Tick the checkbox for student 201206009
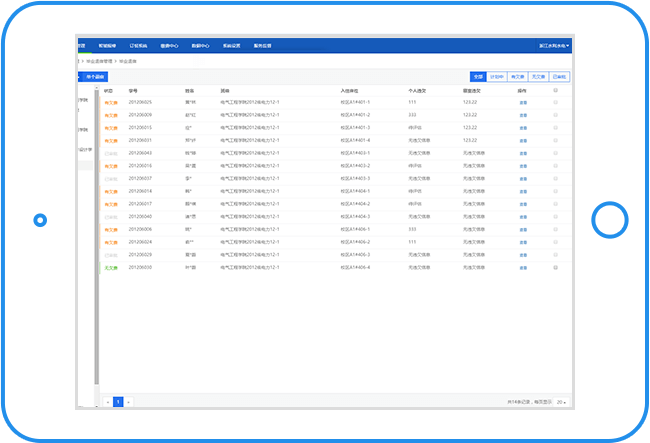This screenshot has height=443, width=650. coord(555,115)
